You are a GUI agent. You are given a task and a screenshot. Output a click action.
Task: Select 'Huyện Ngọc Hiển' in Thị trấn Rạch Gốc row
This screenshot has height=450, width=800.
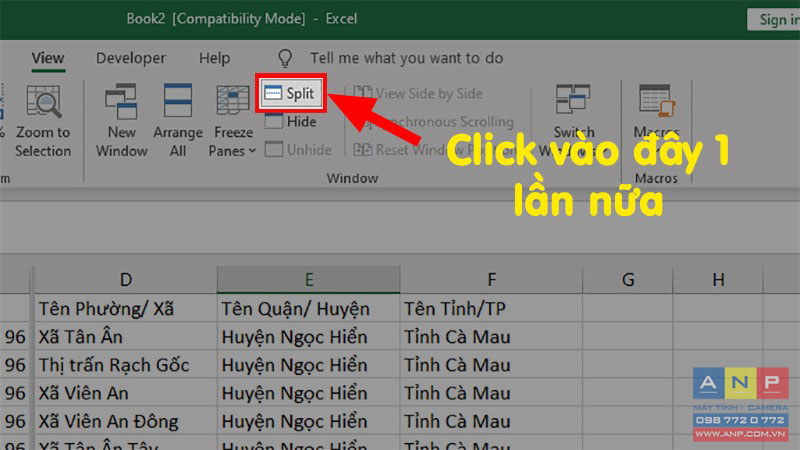[x=309, y=364]
